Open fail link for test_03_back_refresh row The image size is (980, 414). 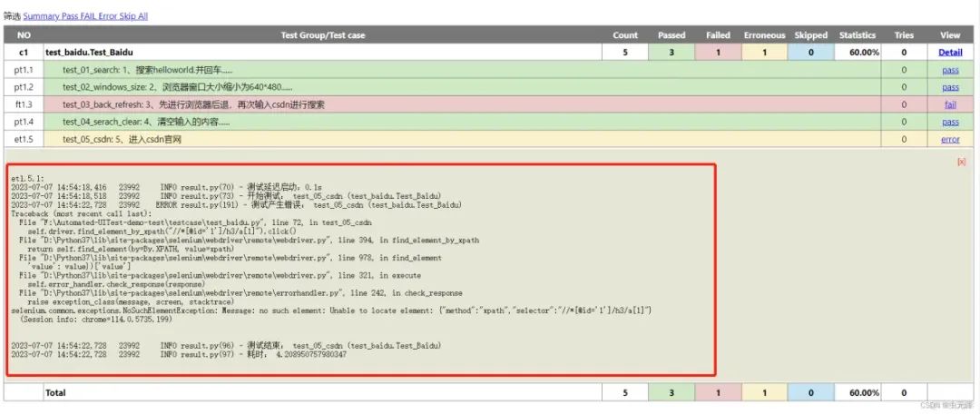tap(950, 105)
